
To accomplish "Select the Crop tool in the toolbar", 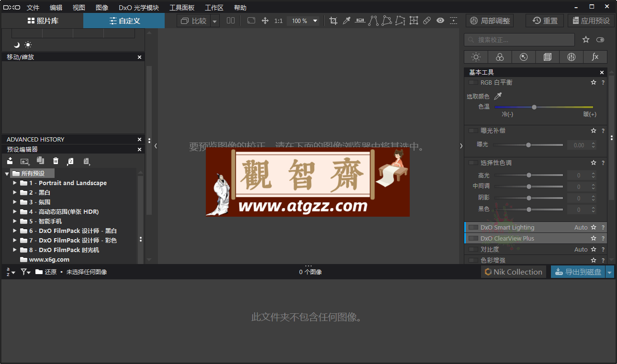I will [x=333, y=21].
